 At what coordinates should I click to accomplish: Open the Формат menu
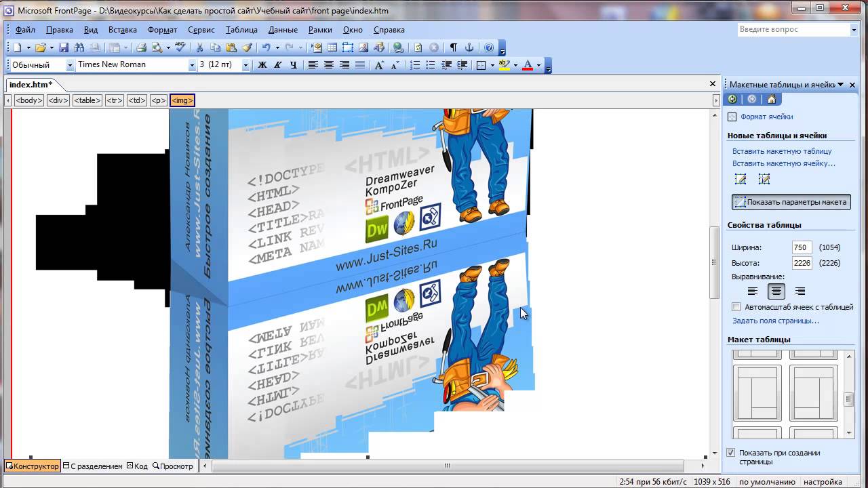point(162,30)
